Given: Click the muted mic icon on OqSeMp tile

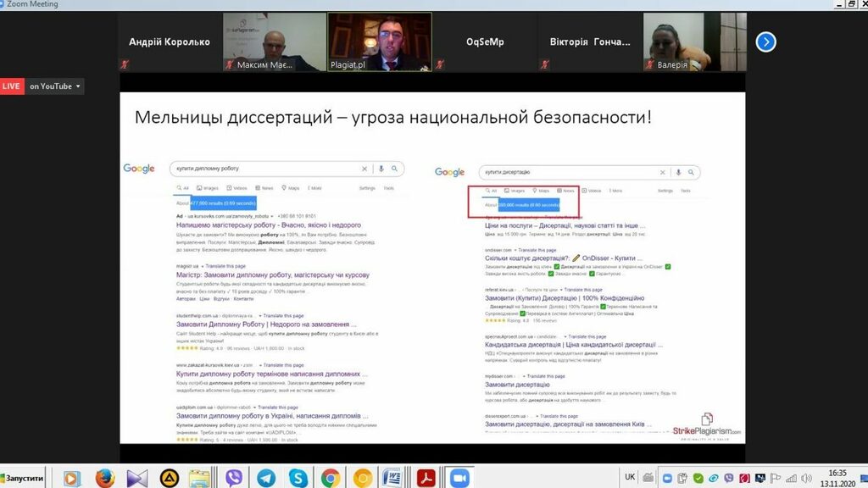Looking at the screenshot, I should (x=439, y=64).
